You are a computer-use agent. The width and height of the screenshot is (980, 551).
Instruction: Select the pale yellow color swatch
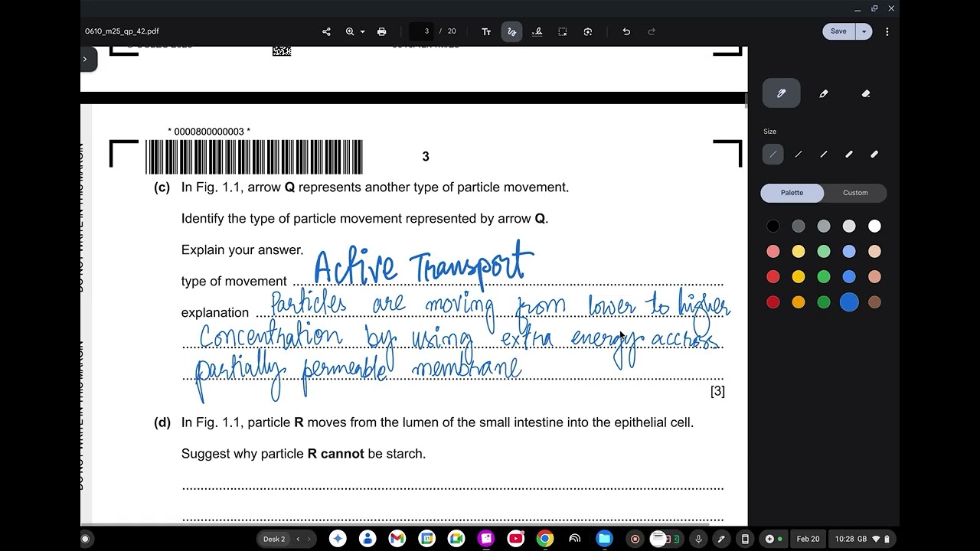coord(799,251)
